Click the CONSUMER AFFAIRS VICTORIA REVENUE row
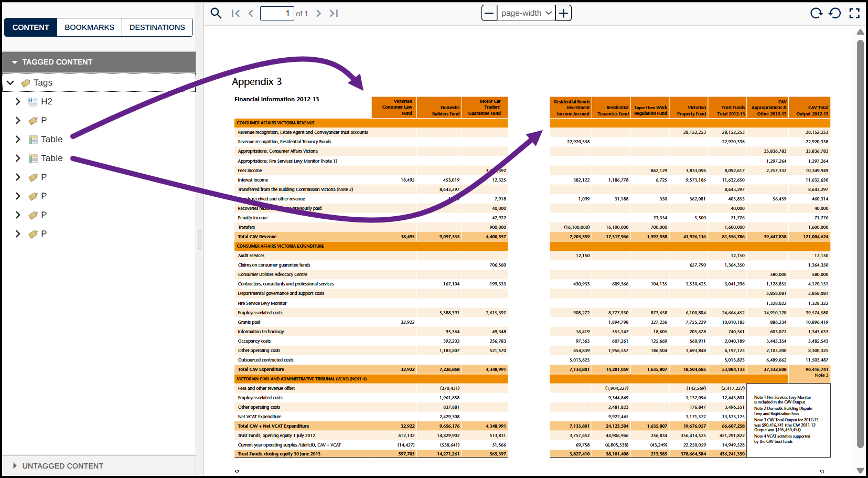 [x=371, y=123]
